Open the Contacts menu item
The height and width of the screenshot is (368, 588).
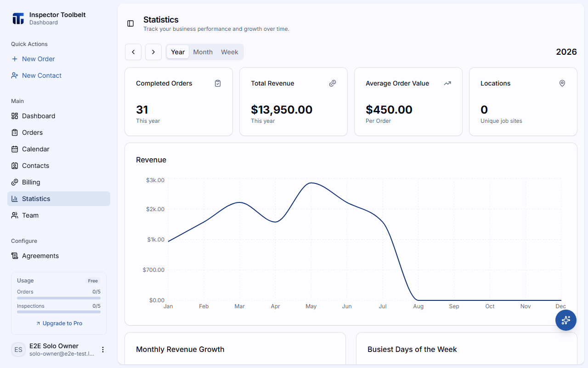[x=59, y=166]
